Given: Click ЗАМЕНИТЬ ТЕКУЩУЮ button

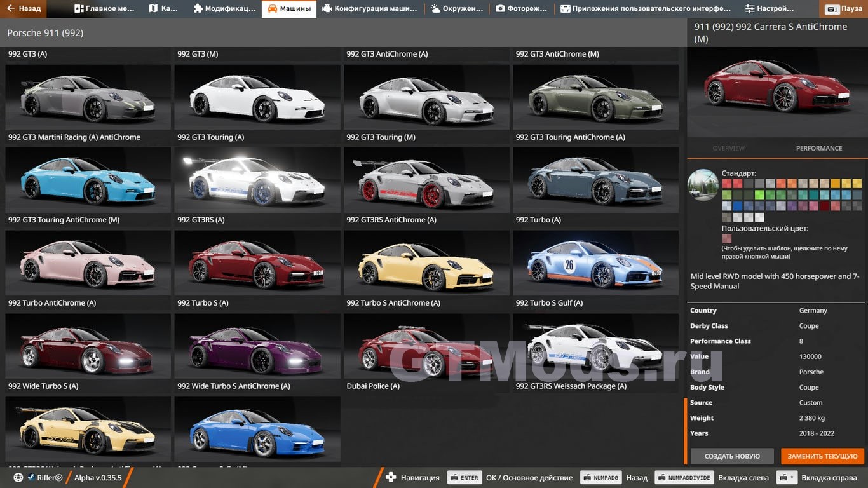Looking at the screenshot, I should pos(822,456).
